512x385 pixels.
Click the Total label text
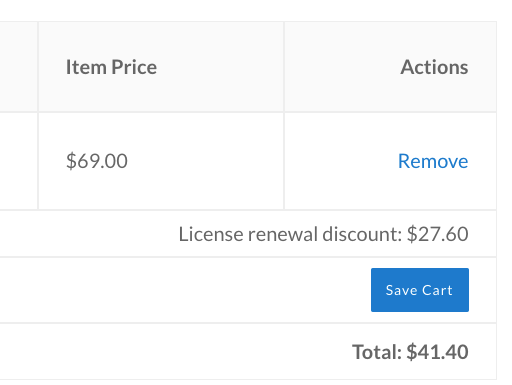click(377, 352)
